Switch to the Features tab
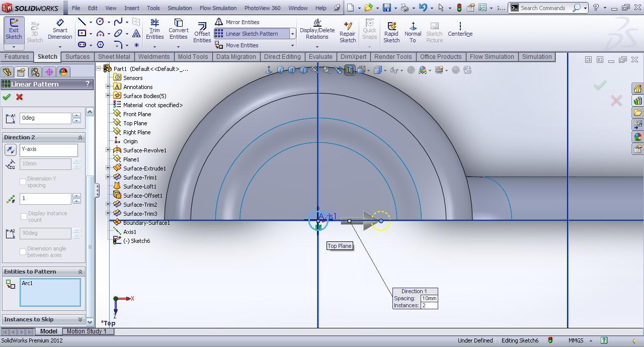Viewport: 644px width, 347px height. (17, 57)
